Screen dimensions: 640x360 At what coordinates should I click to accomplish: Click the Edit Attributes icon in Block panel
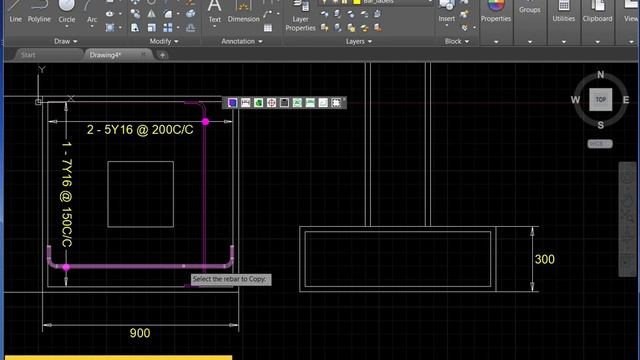[464, 28]
